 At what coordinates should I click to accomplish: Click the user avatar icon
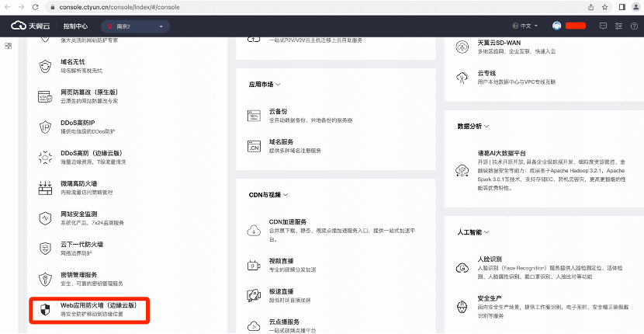pos(556,26)
